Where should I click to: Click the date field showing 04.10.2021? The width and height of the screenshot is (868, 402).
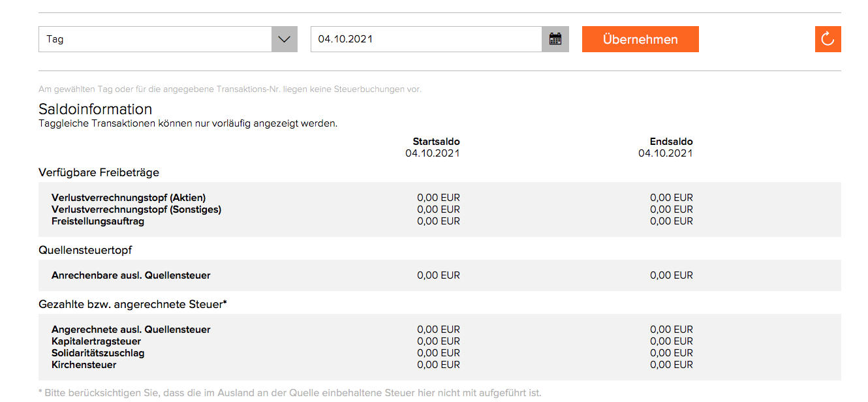[426, 39]
